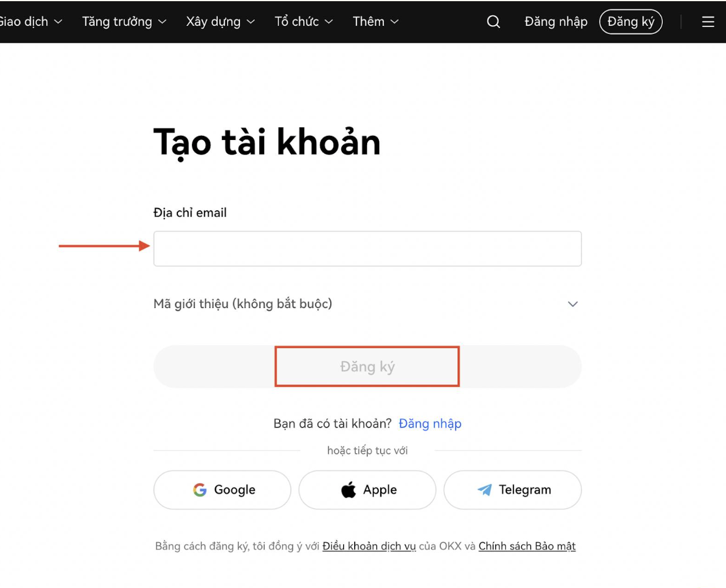
Task: Click Mã giới thiệu (không bắt buộc) label
Action: 242,304
